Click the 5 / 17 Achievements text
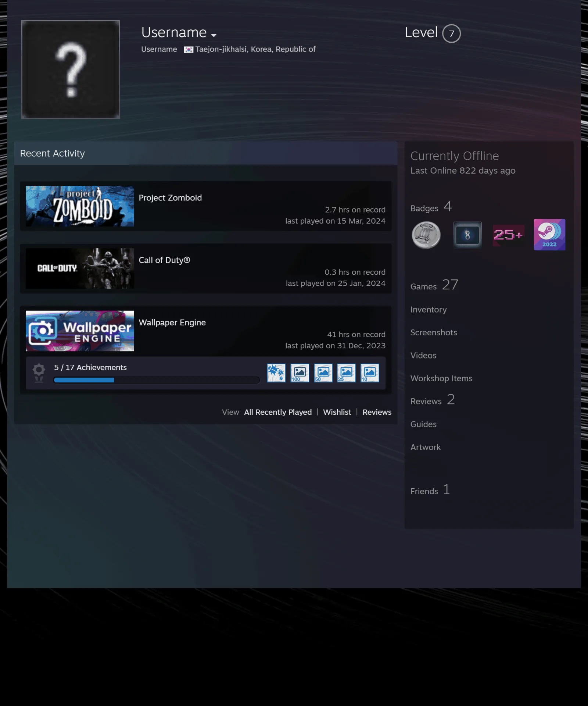 tap(90, 367)
